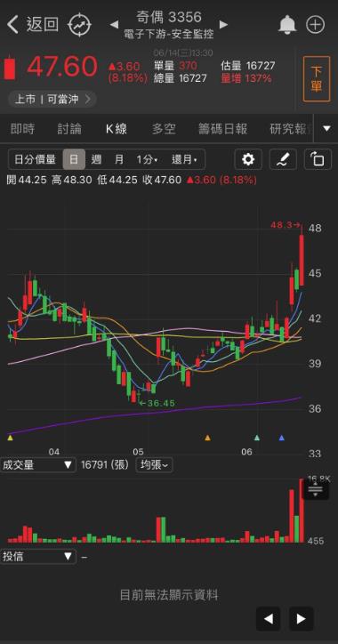This screenshot has height=644, width=338.
Task: Tap the bell alert icon
Action: 287,25
